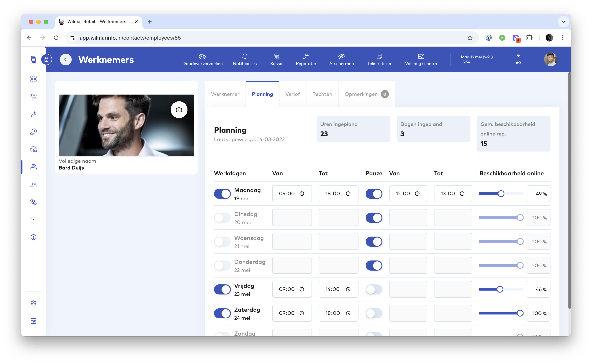Enable the Zaterdag pauze switch

[374, 313]
